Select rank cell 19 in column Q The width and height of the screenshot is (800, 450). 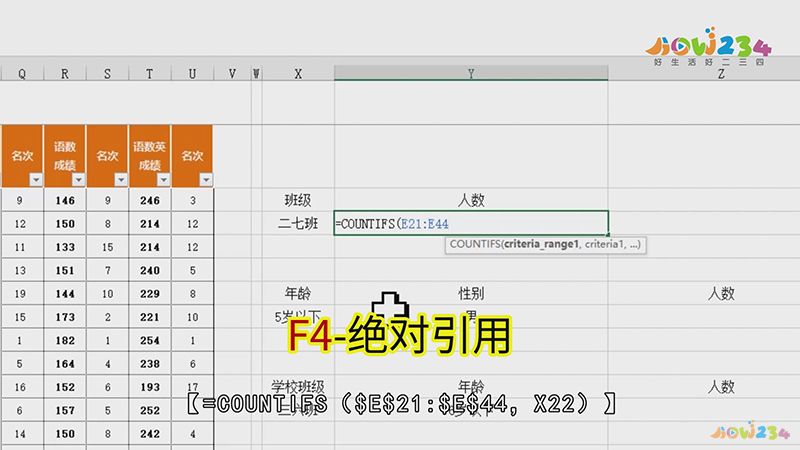pos(20,294)
